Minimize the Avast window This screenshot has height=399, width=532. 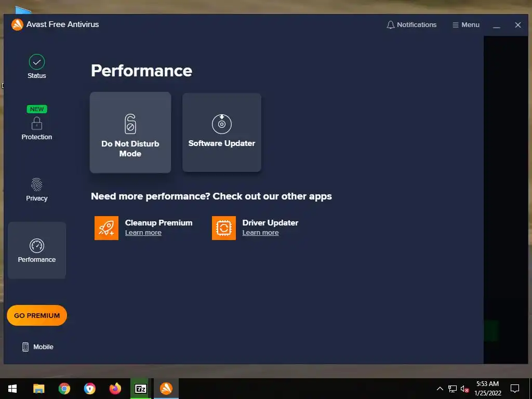click(497, 25)
